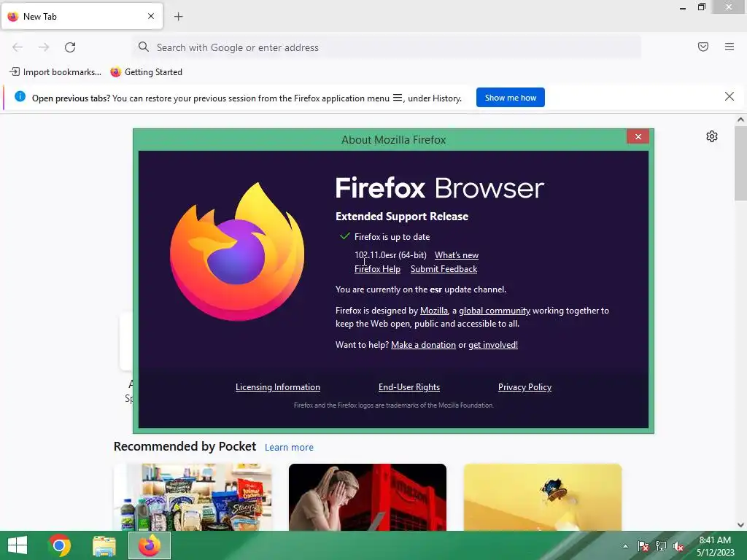The width and height of the screenshot is (747, 560).
Task: Open Licensing Information link
Action: tap(278, 387)
